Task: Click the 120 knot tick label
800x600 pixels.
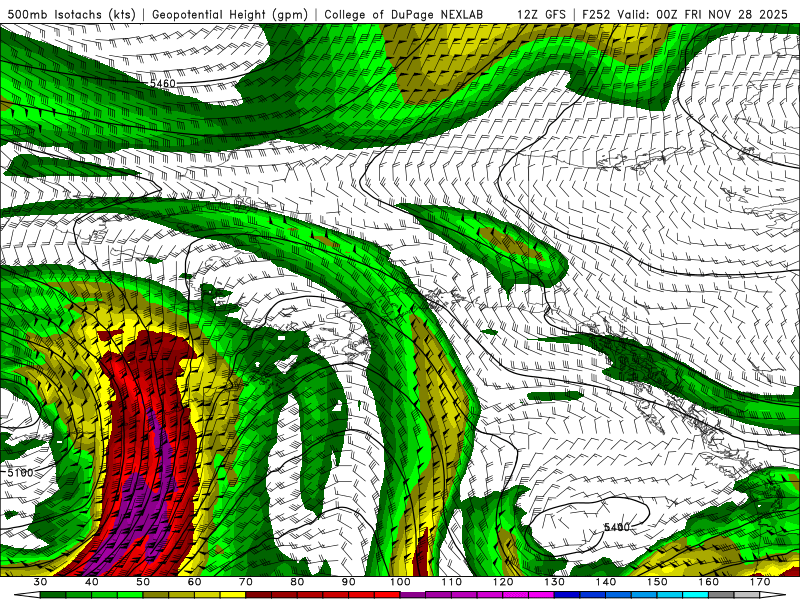Action: coord(503,582)
